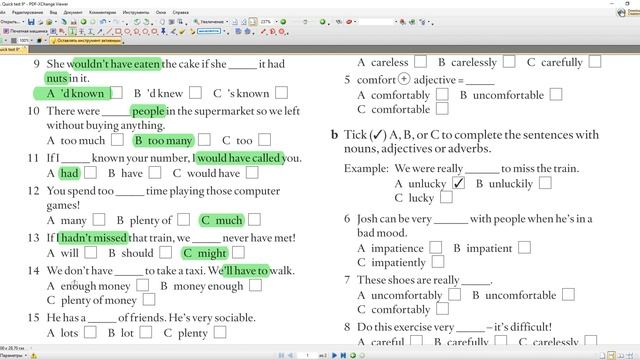Tick checkbox C might in question 13
Screen dimensions: 640x360
coord(238,252)
